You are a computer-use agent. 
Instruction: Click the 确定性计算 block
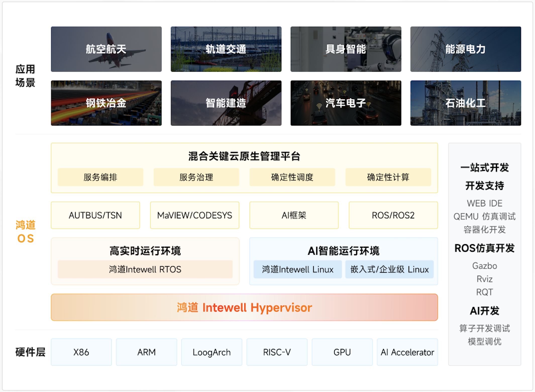(388, 177)
